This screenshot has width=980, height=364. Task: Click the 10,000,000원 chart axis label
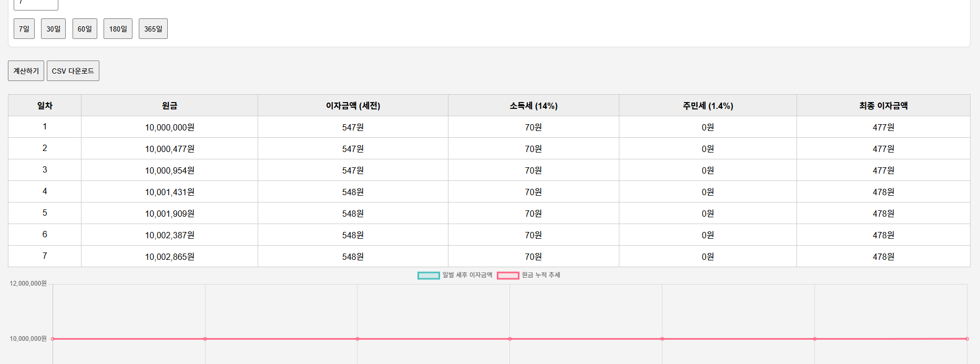pos(28,339)
